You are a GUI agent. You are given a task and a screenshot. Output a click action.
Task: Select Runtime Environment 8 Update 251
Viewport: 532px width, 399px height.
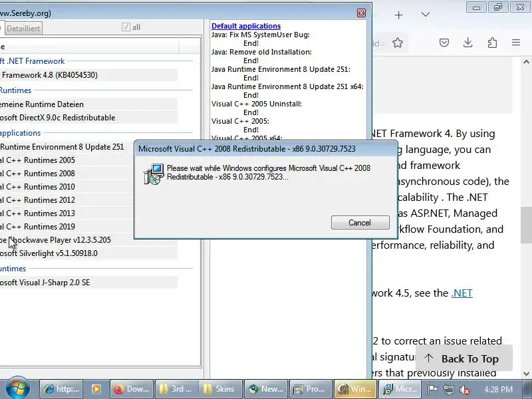[x=66, y=147]
